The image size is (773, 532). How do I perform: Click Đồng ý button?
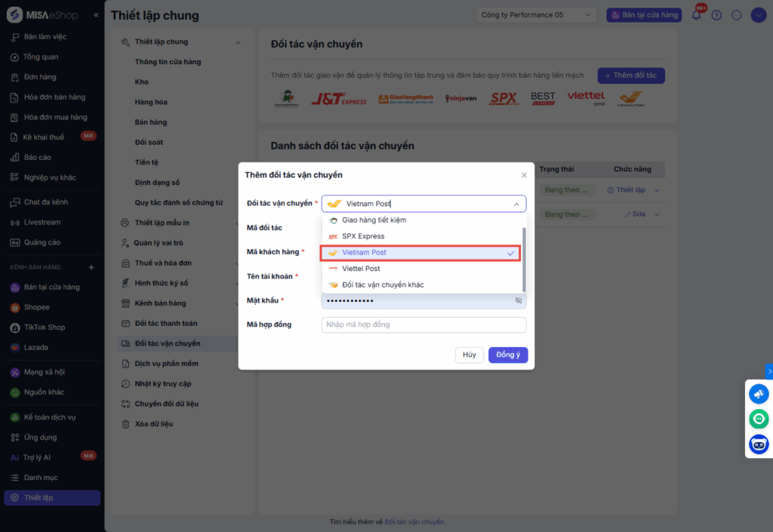[x=508, y=355]
